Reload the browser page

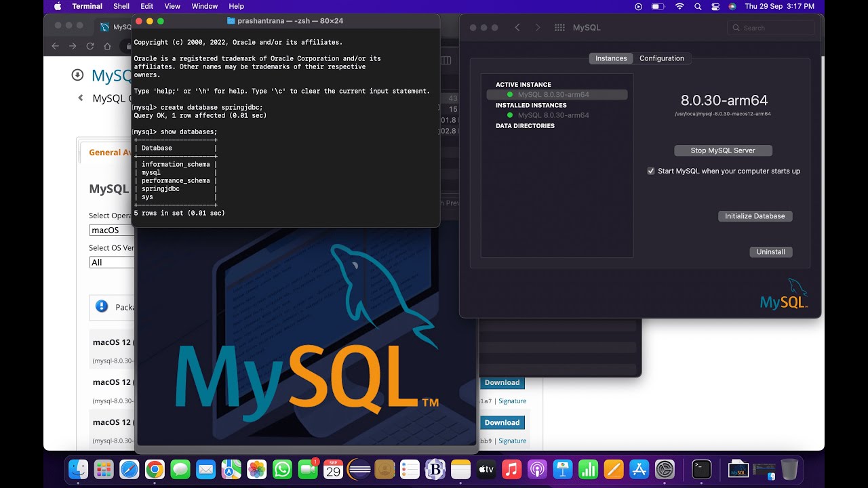(x=90, y=46)
